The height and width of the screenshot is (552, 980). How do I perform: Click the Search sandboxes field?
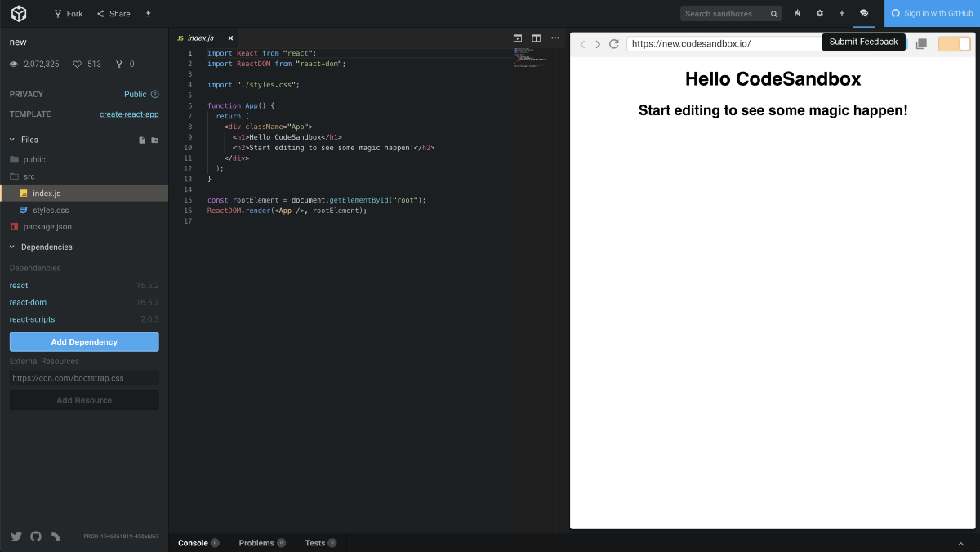tap(725, 14)
